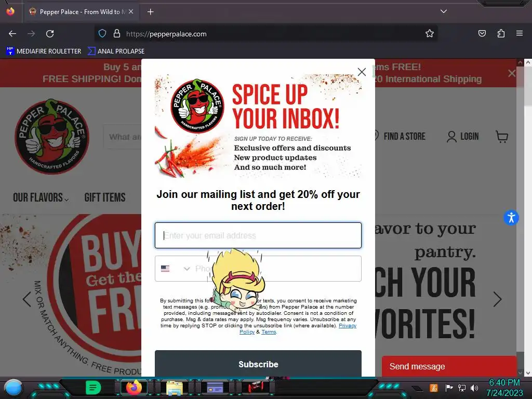
Task: Close the mailing list popup with X
Action: click(x=362, y=72)
